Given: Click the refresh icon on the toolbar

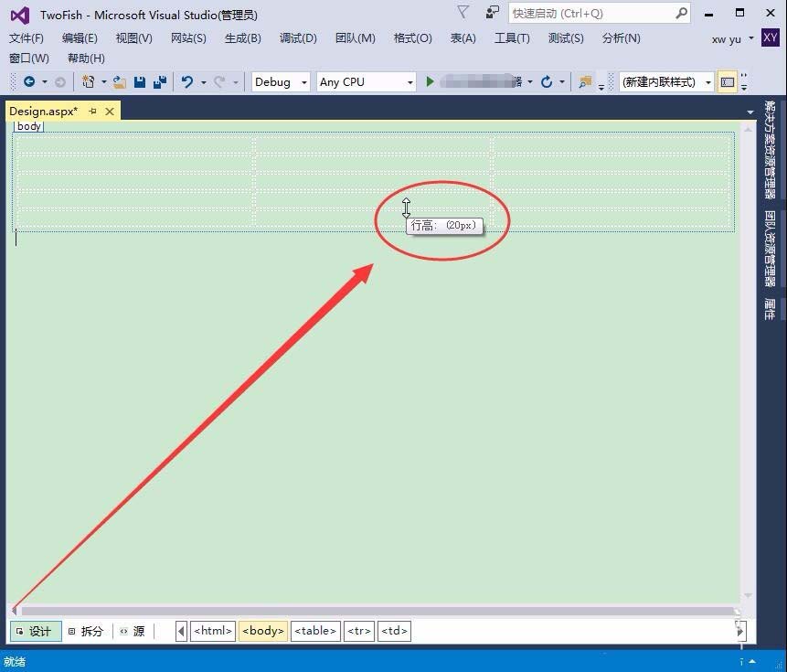Looking at the screenshot, I should click(x=546, y=81).
